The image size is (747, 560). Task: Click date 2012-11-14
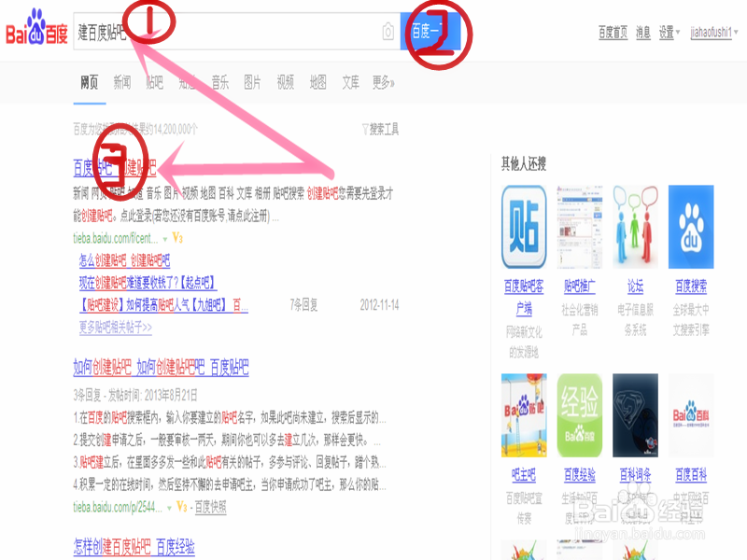pyautogui.click(x=379, y=305)
